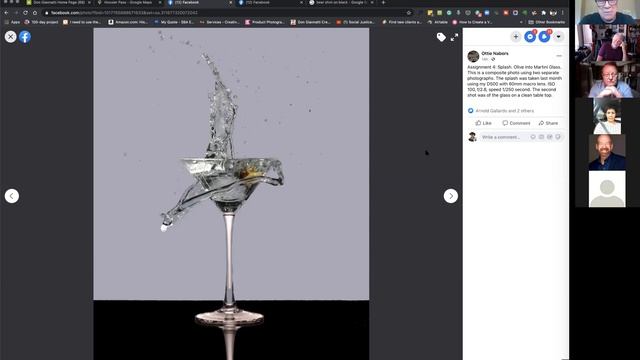Image resolution: width=640 pixels, height=360 pixels.
Task: Close the Hoover Pass Google Maps tab
Action: pyautogui.click(x=160, y=2)
